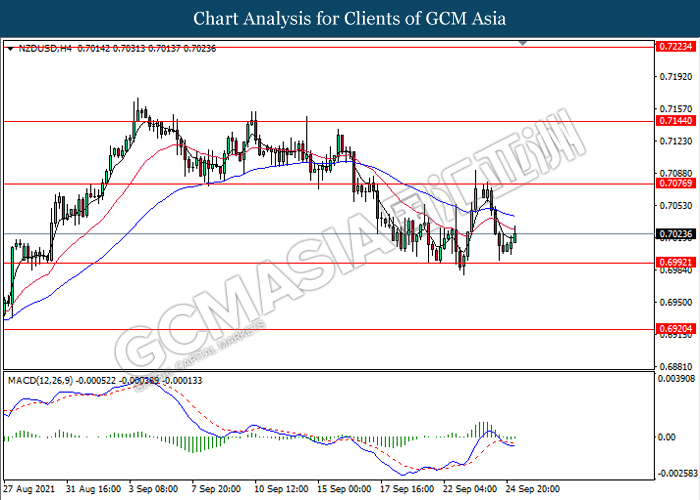The height and width of the screenshot is (500, 700).
Task: Click the 0.71230 price scale value
Action: pos(676,141)
